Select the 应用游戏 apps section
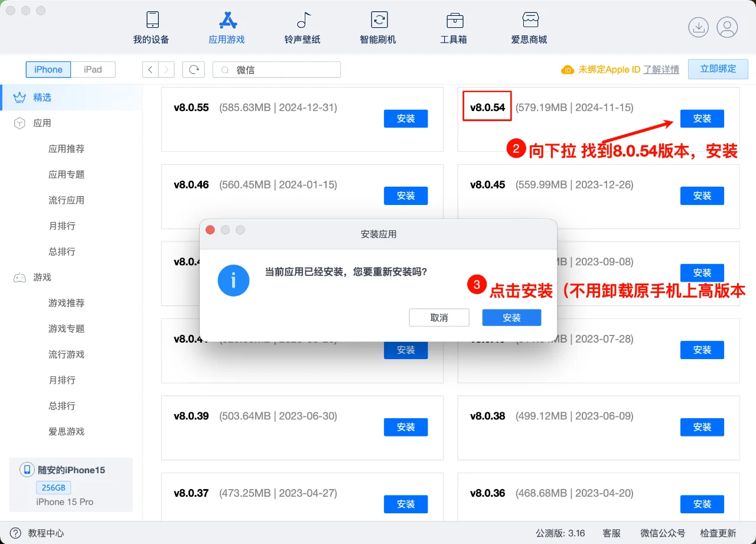Screen dimensions: 756x544 click(226, 27)
